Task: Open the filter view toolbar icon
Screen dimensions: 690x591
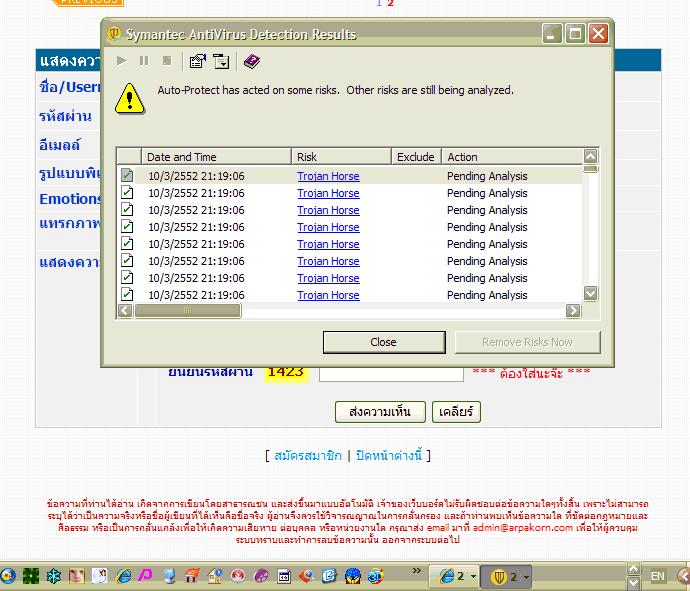Action: point(221,61)
